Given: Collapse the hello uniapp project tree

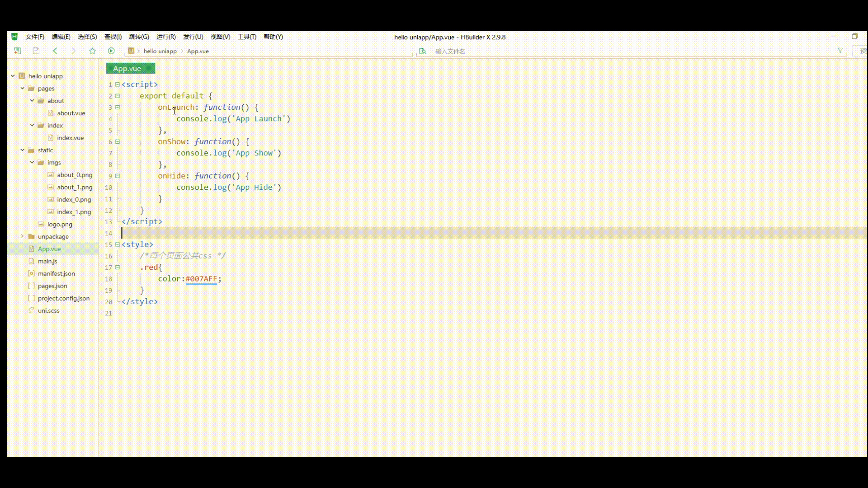Looking at the screenshot, I should pos(13,76).
